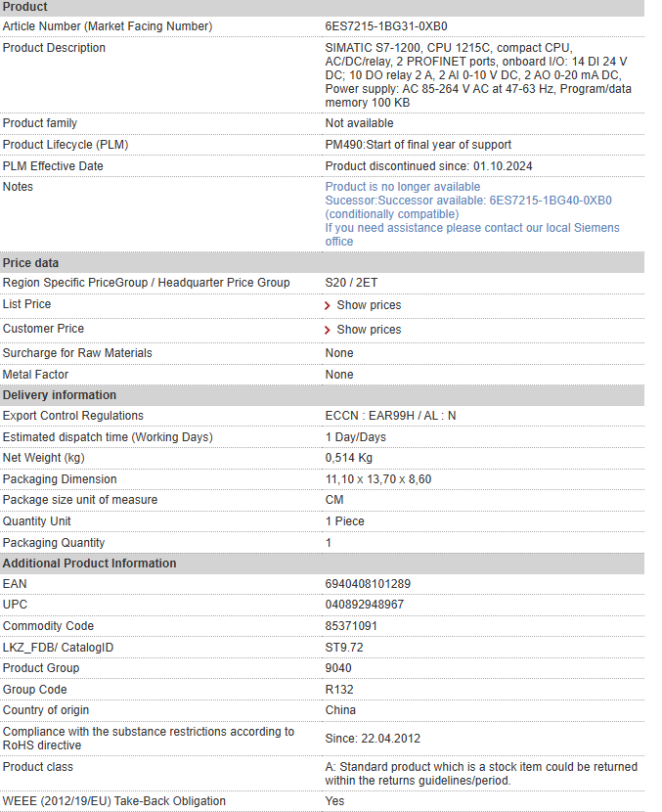Select price group value 'S20 / 2ET'
The width and height of the screenshot is (662, 812).
(351, 283)
